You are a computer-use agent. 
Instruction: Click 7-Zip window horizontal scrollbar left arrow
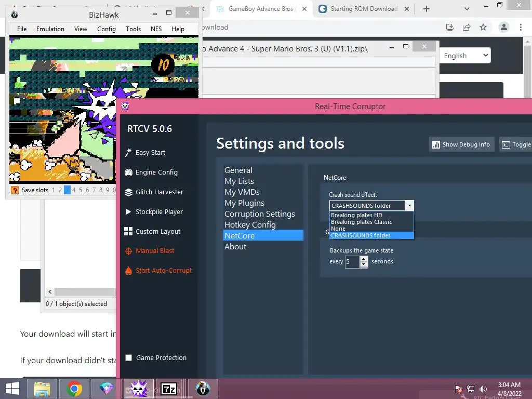coord(50,292)
